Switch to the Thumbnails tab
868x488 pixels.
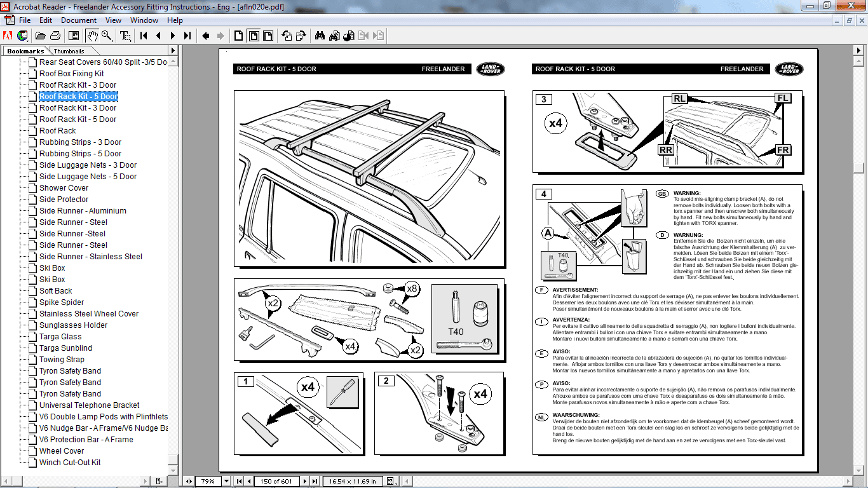[69, 51]
